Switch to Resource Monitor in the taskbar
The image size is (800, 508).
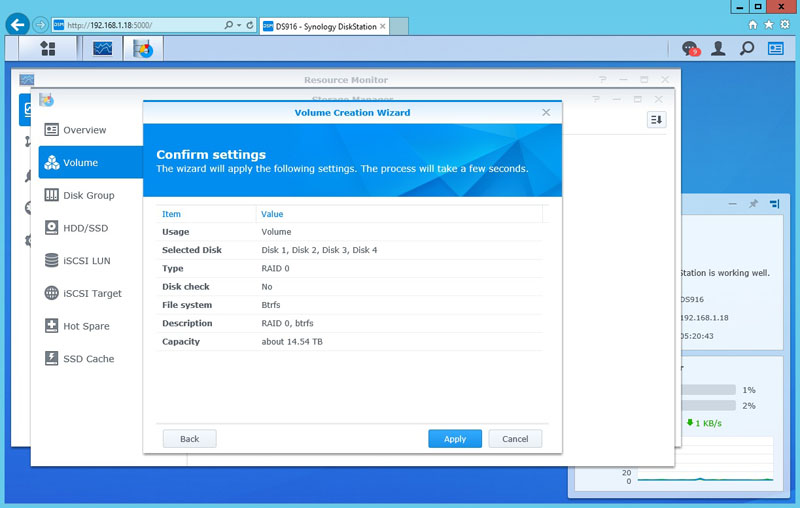pos(103,48)
